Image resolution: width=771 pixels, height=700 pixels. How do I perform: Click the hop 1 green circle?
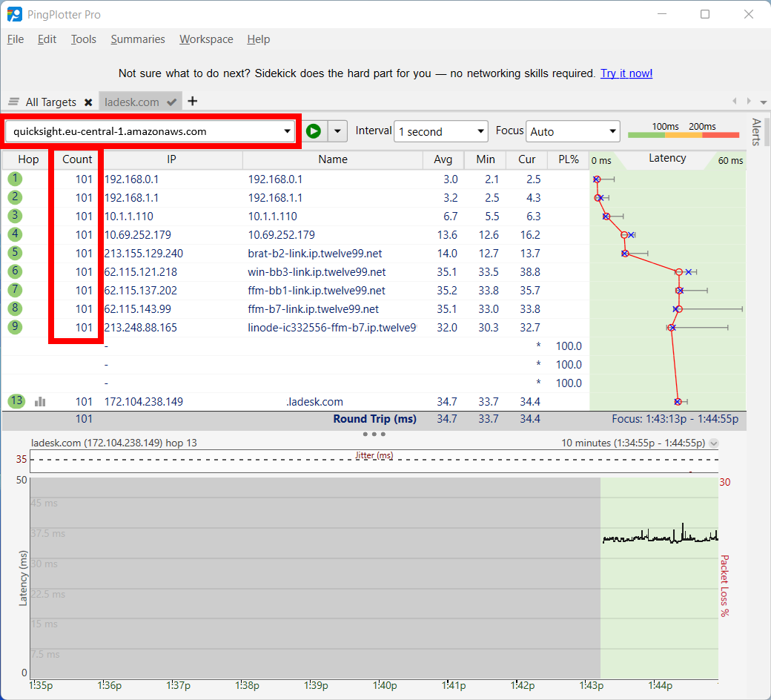point(16,179)
